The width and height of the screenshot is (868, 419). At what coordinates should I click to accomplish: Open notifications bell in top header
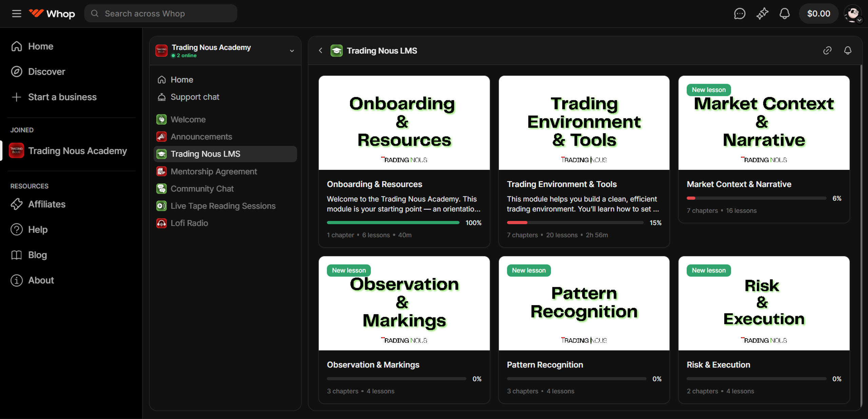(785, 14)
